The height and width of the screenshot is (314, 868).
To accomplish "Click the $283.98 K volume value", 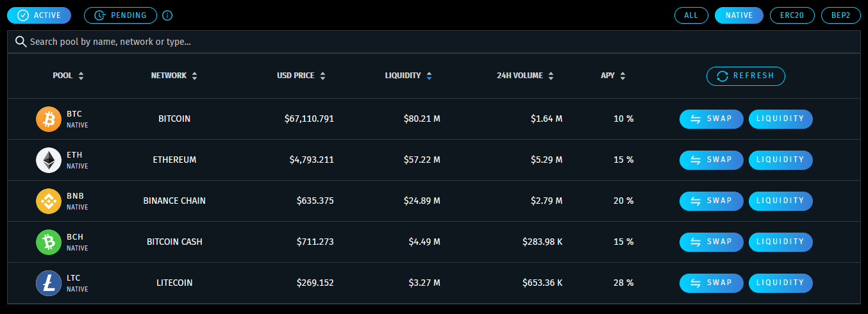I will point(542,242).
